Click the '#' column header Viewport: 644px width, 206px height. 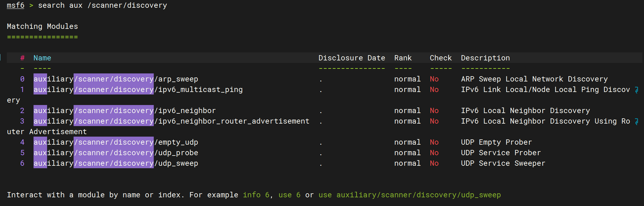[x=22, y=58]
